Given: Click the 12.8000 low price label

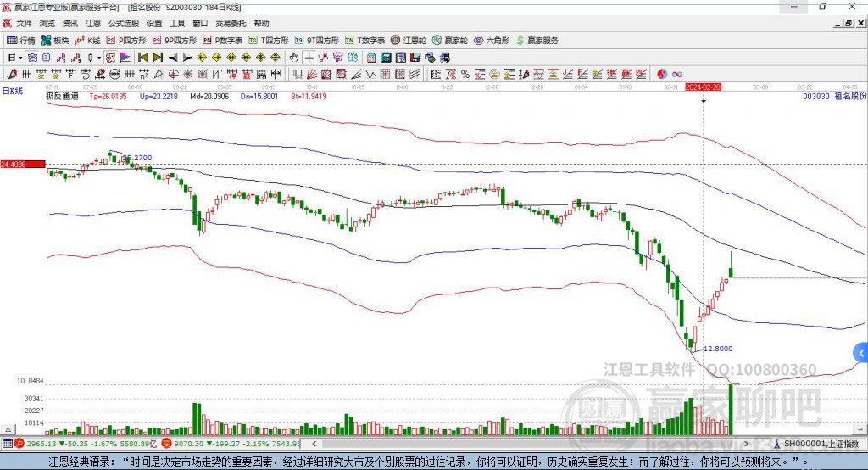Looking at the screenshot, I should pos(717,349).
